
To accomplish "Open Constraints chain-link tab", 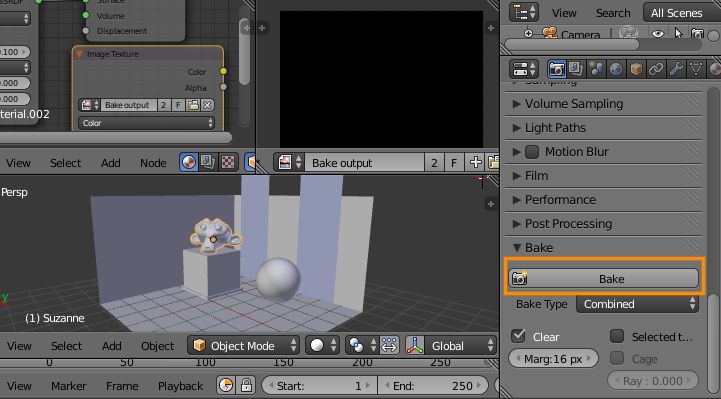I will pos(656,69).
